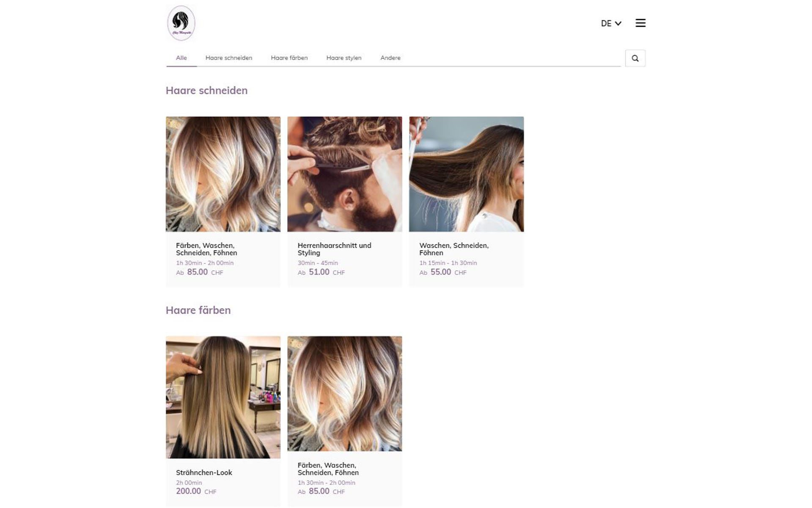Click Waschen, Schneiden, Föhnen title

point(454,249)
